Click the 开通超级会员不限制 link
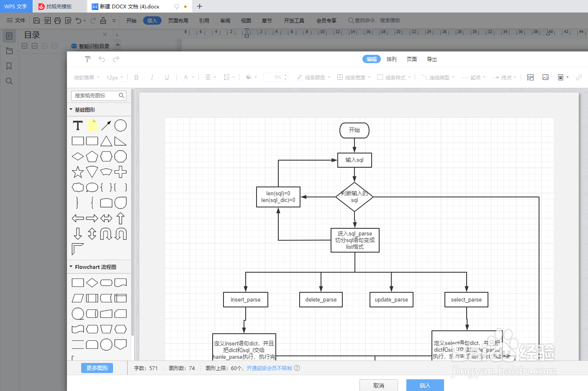 coord(269,368)
